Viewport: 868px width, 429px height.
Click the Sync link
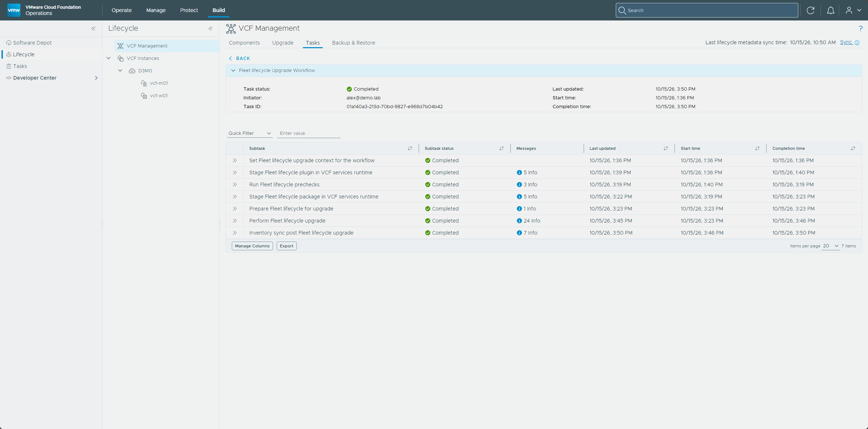click(x=846, y=42)
